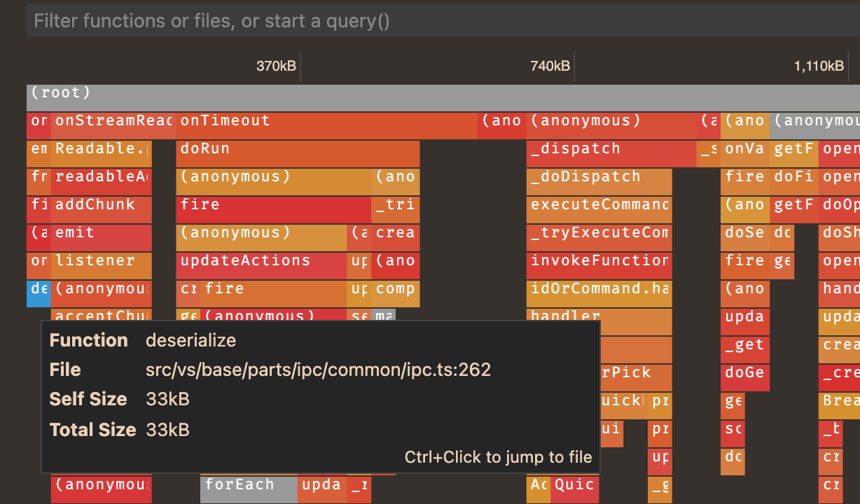
Task: Click the idOrCommand.ha frame
Action: (x=599, y=288)
